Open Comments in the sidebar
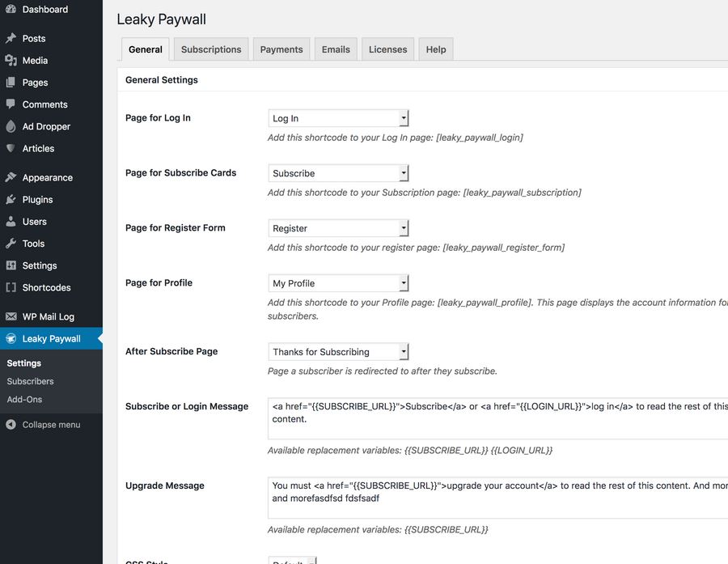The width and height of the screenshot is (728, 564). pos(51,104)
